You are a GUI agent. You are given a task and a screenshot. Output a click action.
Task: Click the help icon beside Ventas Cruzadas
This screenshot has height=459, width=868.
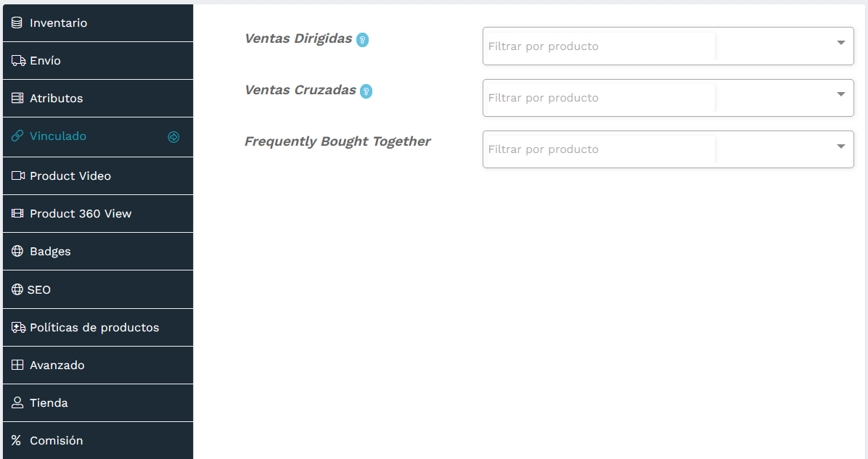[x=367, y=91]
